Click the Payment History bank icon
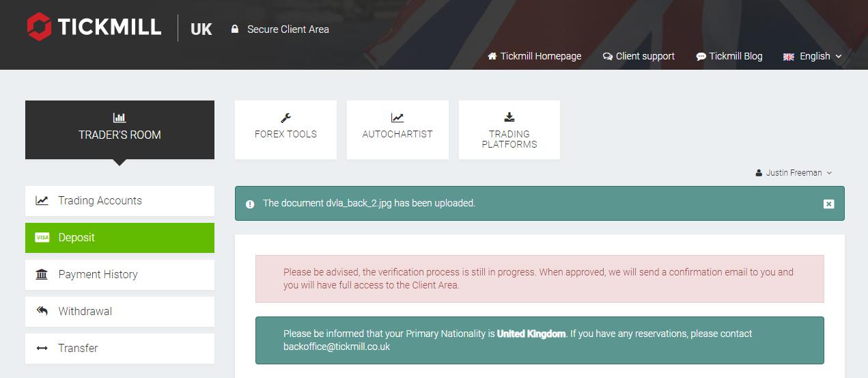This screenshot has height=378, width=868. point(42,275)
